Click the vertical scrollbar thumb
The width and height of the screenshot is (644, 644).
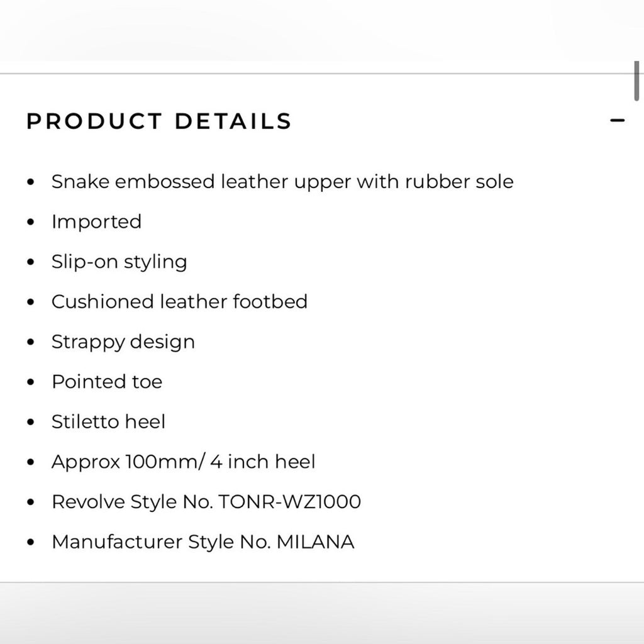tap(636, 80)
